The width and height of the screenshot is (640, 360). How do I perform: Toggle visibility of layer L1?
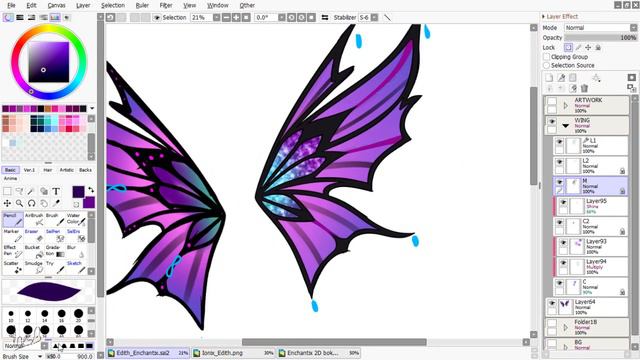(559, 142)
